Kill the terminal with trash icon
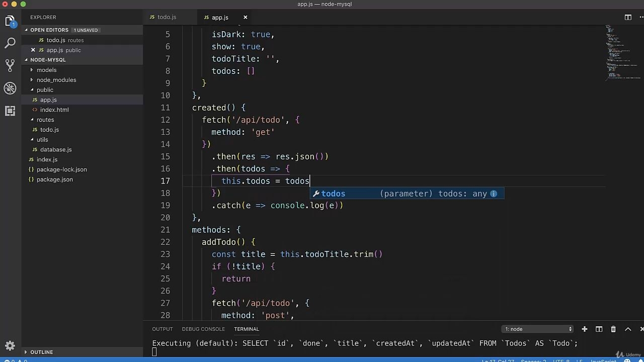Screen dimensions: 644x362 [x=613, y=329]
